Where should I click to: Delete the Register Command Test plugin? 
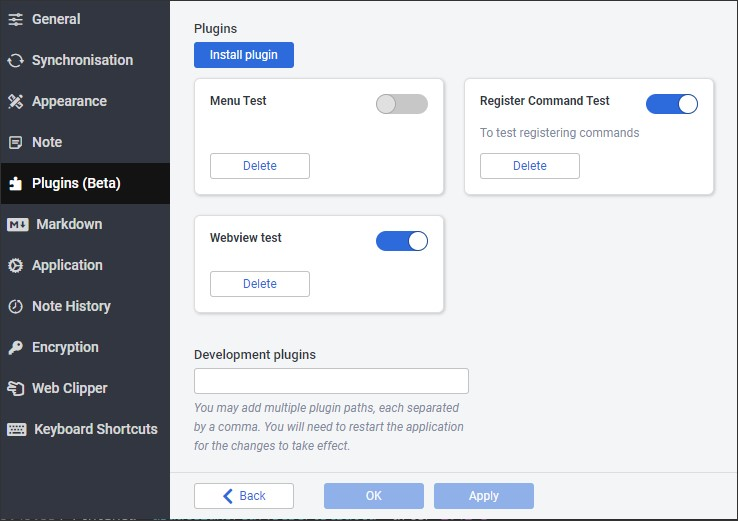point(530,166)
